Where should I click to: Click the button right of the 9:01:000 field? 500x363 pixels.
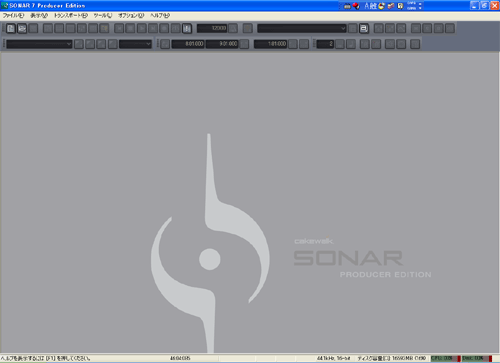[x=244, y=44]
